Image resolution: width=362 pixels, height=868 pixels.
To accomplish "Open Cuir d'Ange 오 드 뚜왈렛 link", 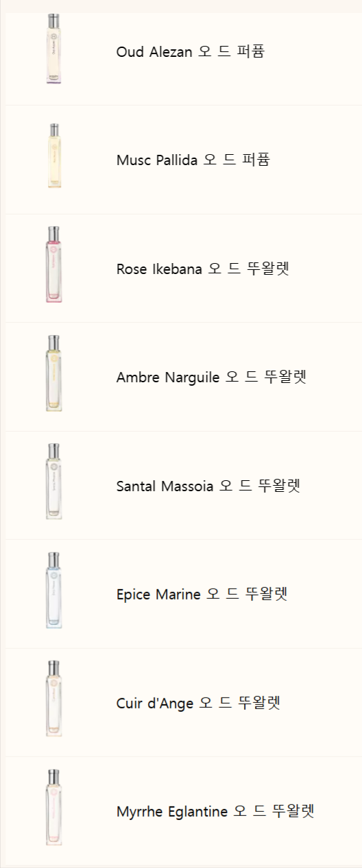I will point(199,703).
